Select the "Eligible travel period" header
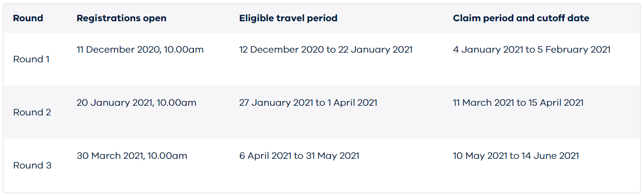The width and height of the screenshot is (644, 196). tap(288, 18)
